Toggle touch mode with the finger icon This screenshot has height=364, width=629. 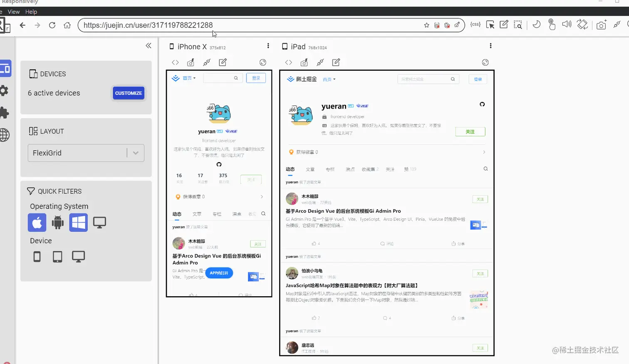552,25
